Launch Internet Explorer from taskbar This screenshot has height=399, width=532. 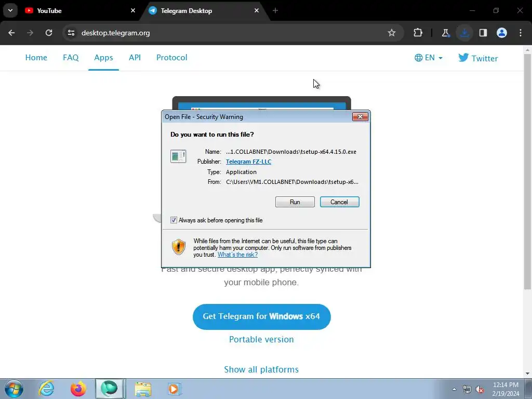46,389
